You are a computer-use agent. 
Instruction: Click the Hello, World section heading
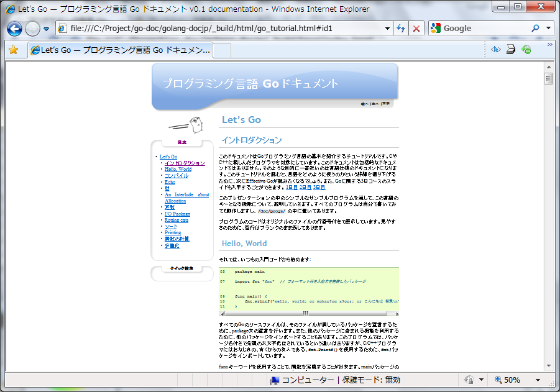click(x=244, y=244)
